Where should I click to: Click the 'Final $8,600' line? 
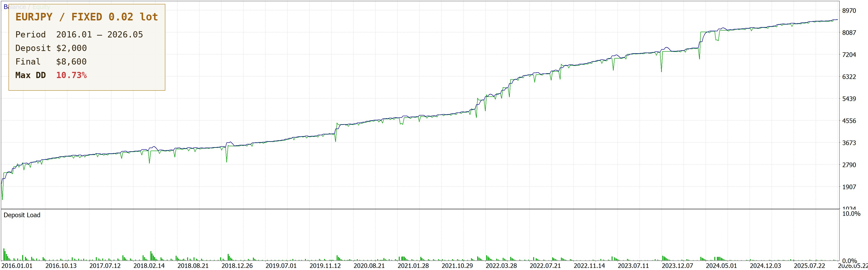pyautogui.click(x=51, y=62)
